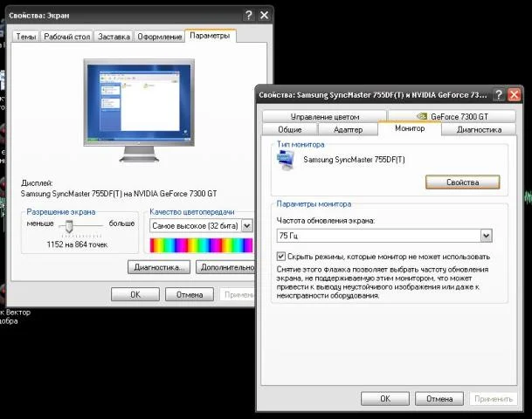Close the Свойства: Экран window
The image size is (532, 419).
click(x=265, y=15)
